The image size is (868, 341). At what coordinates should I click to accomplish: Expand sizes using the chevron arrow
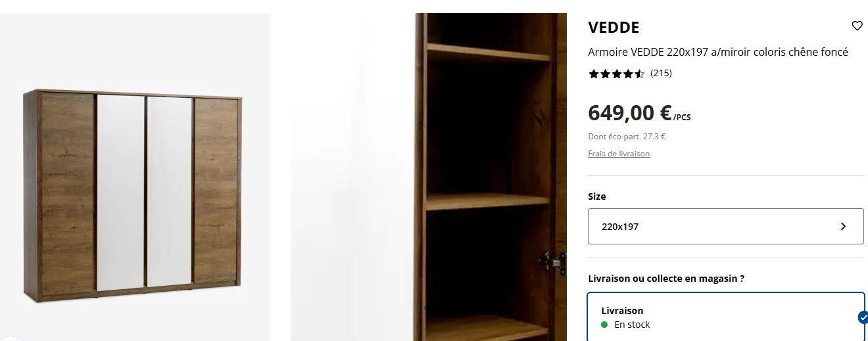coord(843,227)
